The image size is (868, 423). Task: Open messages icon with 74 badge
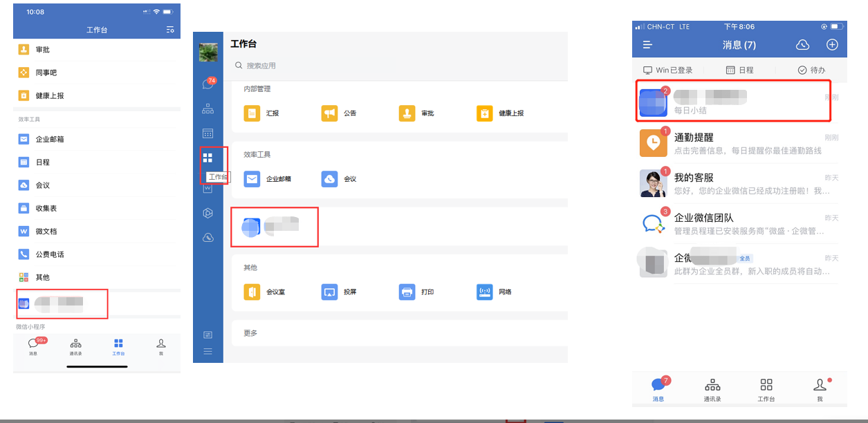coord(208,84)
